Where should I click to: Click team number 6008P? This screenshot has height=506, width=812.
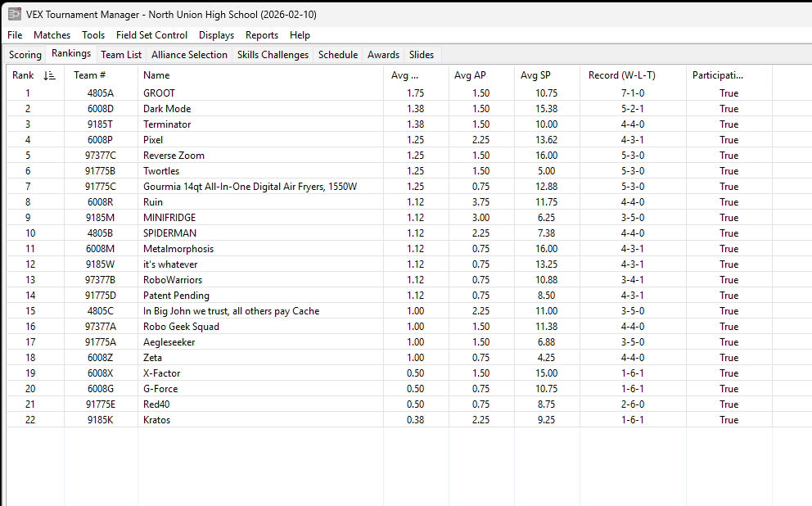pos(101,140)
